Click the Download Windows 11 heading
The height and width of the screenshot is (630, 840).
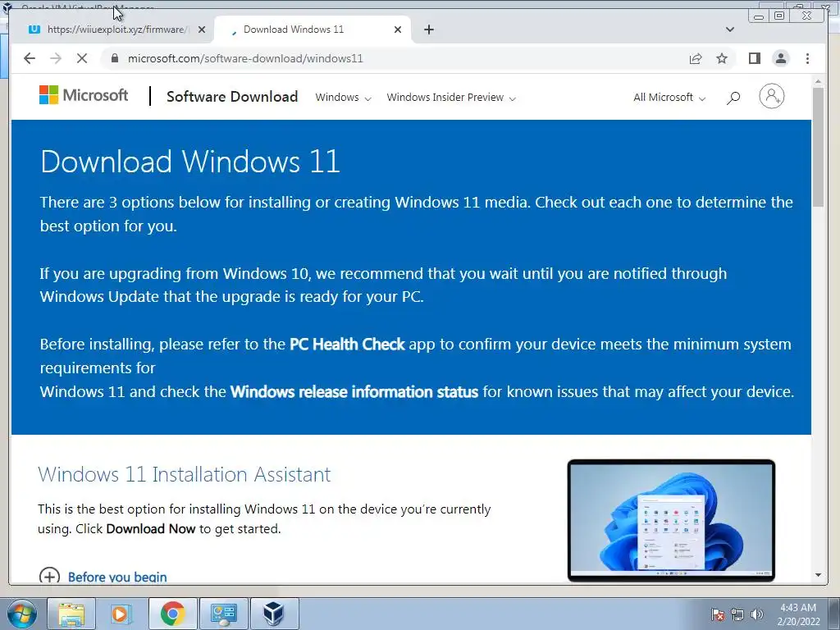190,162
